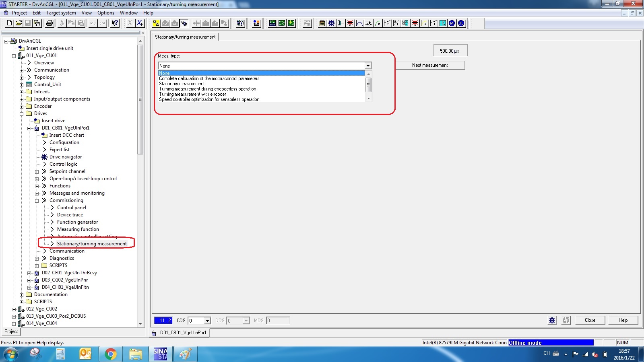This screenshot has height=362, width=644.
Task: Collapse the 011_Vge_CU01 tree node
Action: [14, 56]
